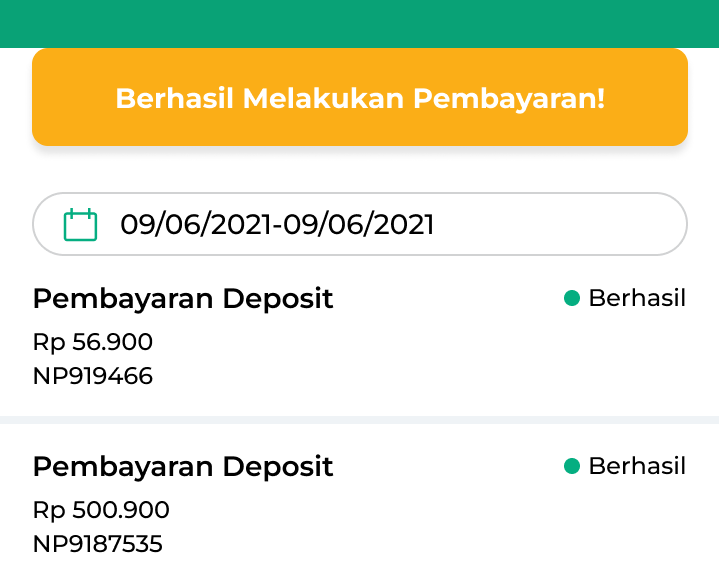The image size is (719, 578).
Task: Click the Rp 500.900 amount
Action: (x=101, y=510)
